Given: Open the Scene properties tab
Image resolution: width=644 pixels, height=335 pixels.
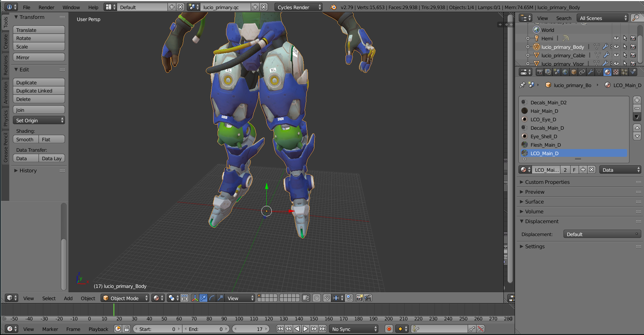Looking at the screenshot, I should point(557,72).
